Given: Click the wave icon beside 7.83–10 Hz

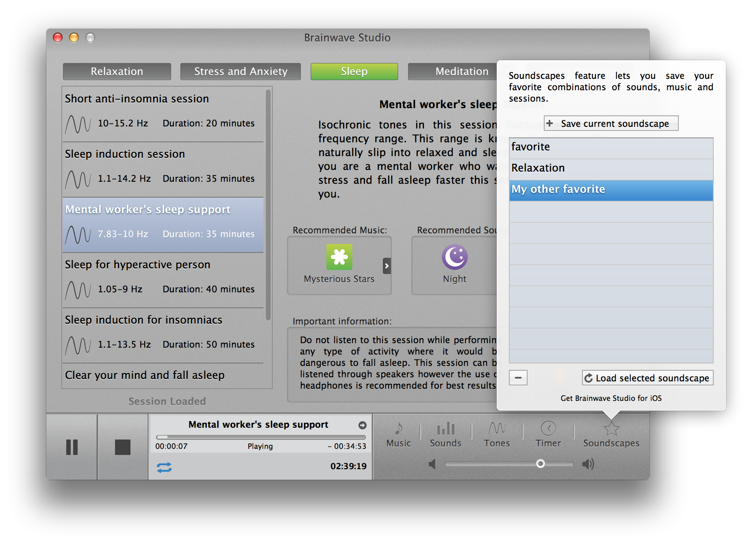Looking at the screenshot, I should click(78, 235).
